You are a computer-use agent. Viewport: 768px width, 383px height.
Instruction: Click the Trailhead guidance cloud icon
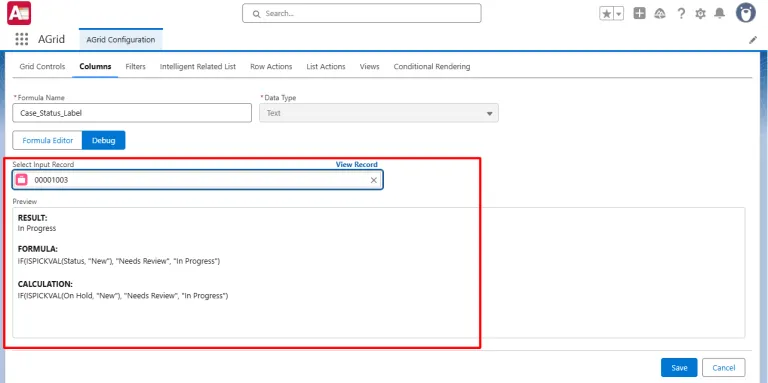tap(660, 14)
